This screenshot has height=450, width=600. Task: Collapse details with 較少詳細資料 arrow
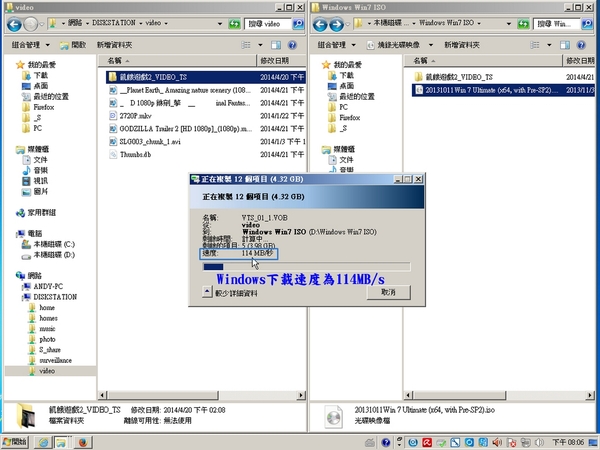point(207,293)
